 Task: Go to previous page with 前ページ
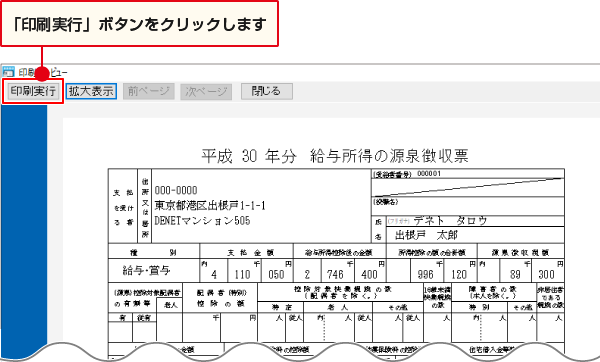tap(148, 91)
